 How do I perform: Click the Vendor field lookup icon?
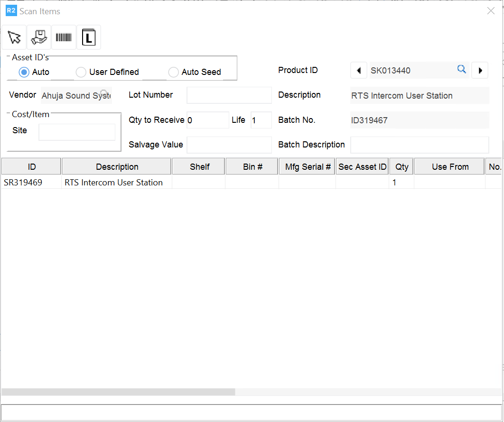tap(103, 93)
